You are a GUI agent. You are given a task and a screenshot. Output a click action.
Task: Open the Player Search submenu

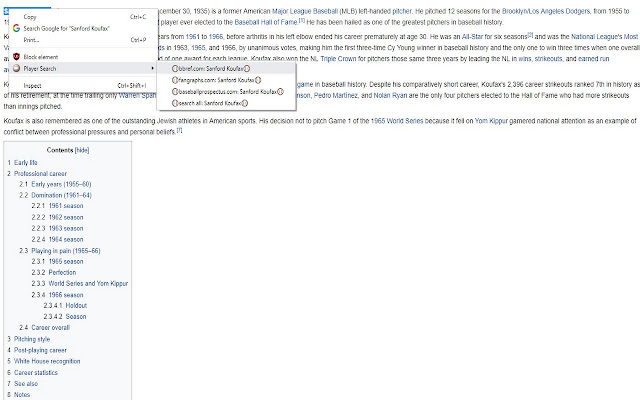click(83, 68)
